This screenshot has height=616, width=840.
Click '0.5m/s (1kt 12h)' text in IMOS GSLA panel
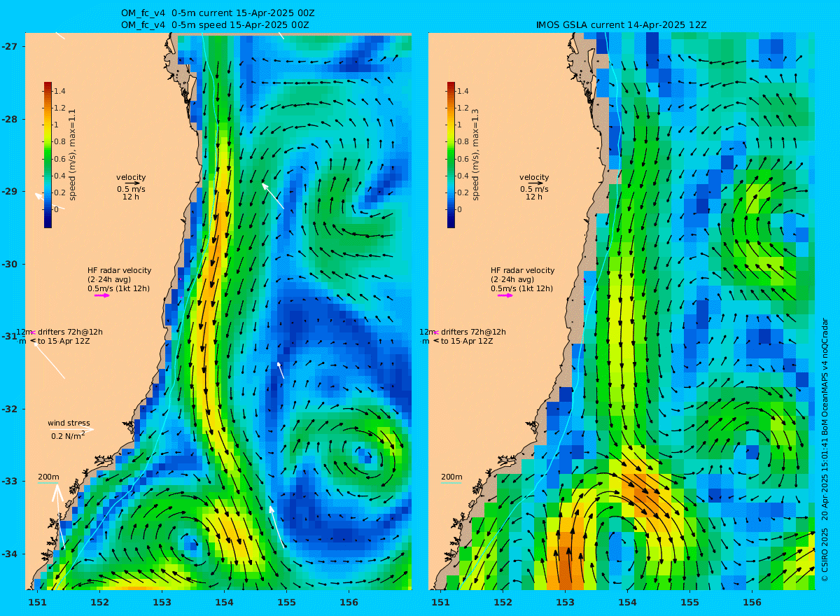pyautogui.click(x=521, y=288)
